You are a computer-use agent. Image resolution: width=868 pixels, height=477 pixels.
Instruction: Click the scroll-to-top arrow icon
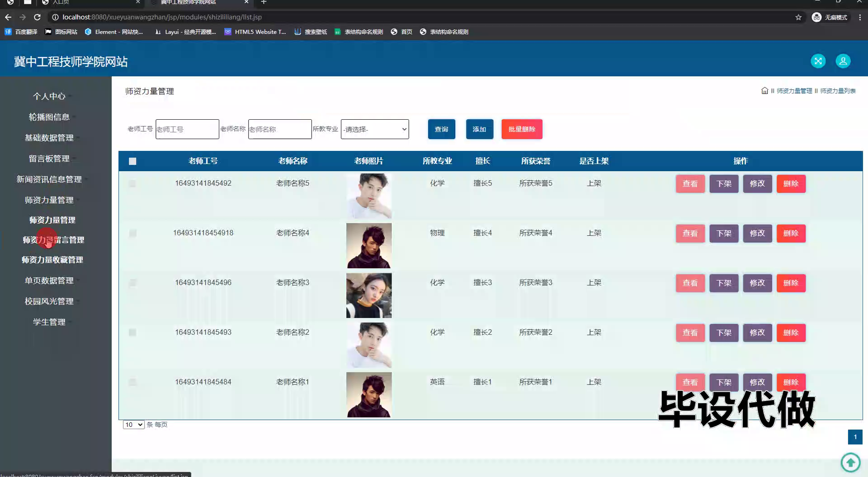[x=850, y=462]
